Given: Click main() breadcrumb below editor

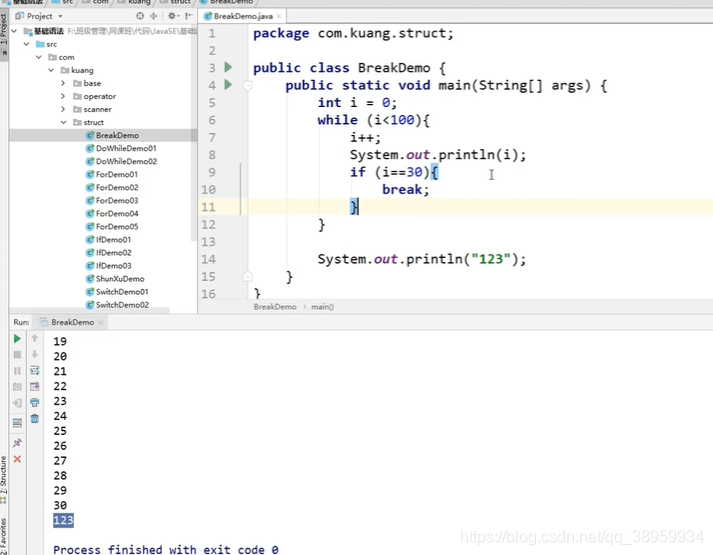Looking at the screenshot, I should 322,307.
